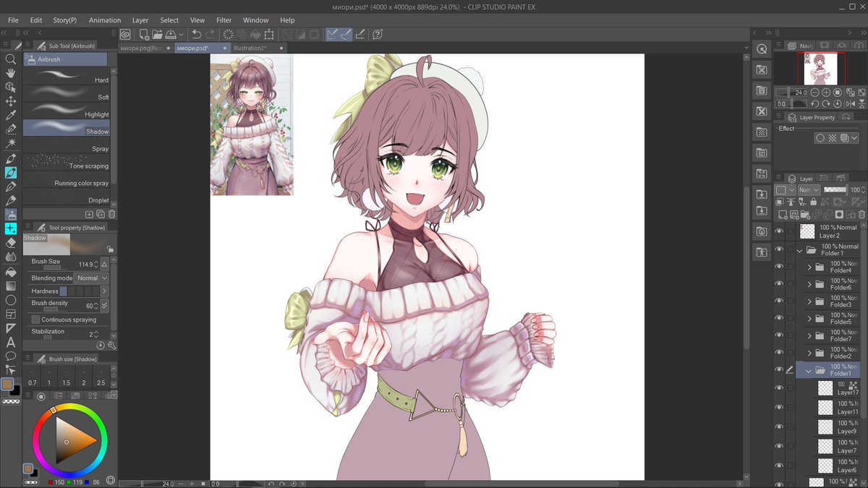
Task: Delete layer with trash icon in Layer panel
Action: (x=861, y=215)
